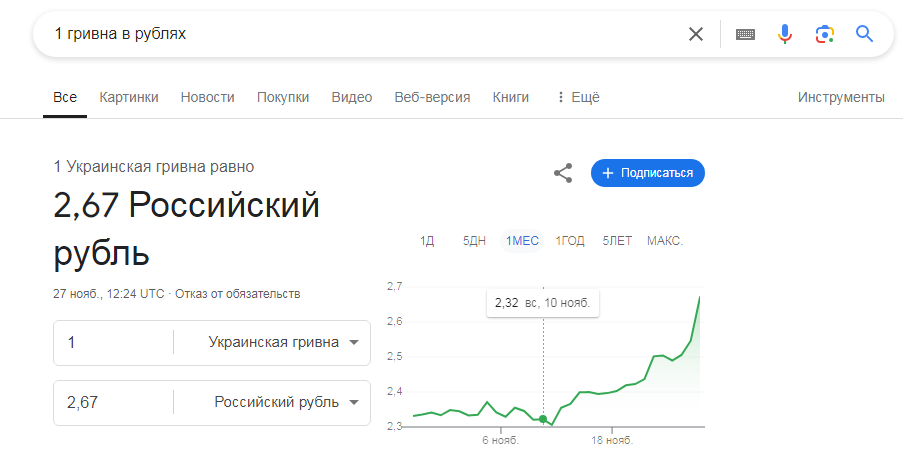Switch to the Новости tab
Image resolution: width=903 pixels, height=458 pixels.
[x=207, y=97]
